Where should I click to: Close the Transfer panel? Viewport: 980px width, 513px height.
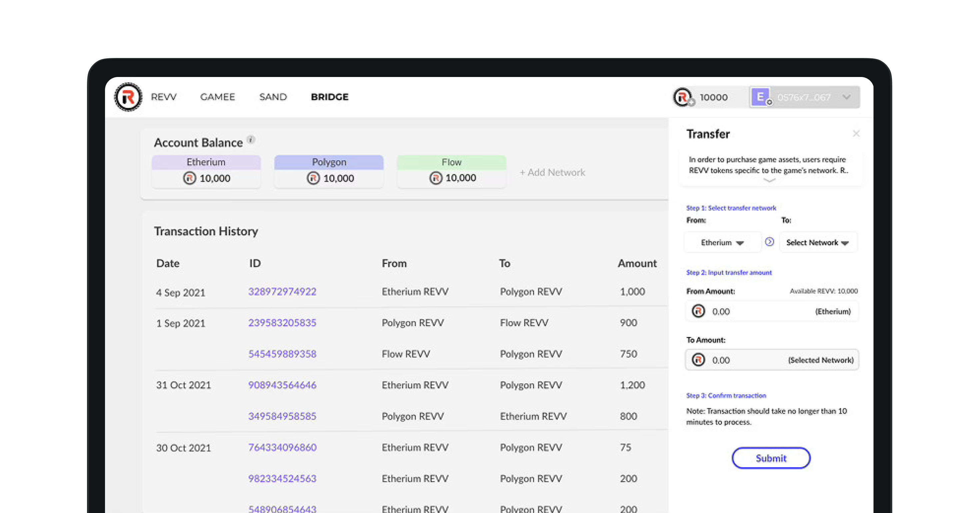point(856,134)
